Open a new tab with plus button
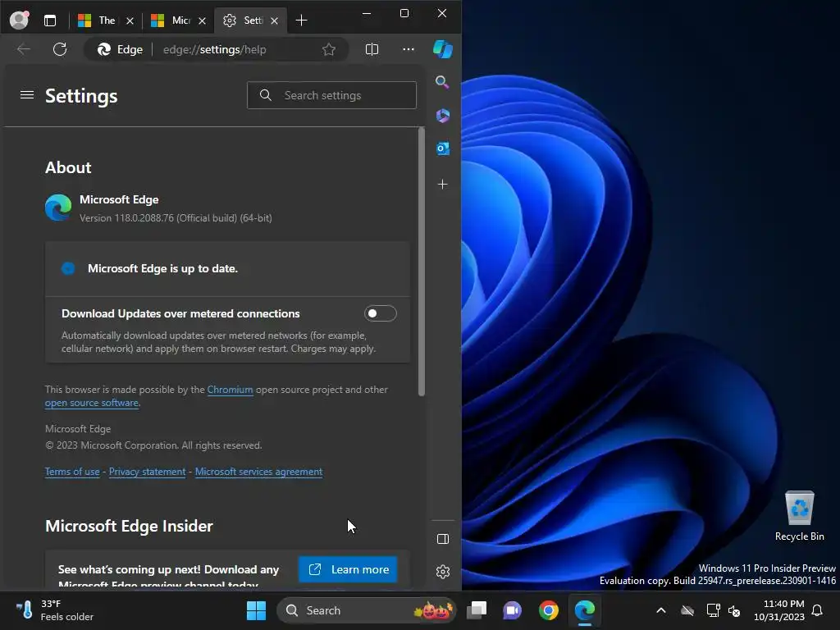This screenshot has width=840, height=630. 302,21
